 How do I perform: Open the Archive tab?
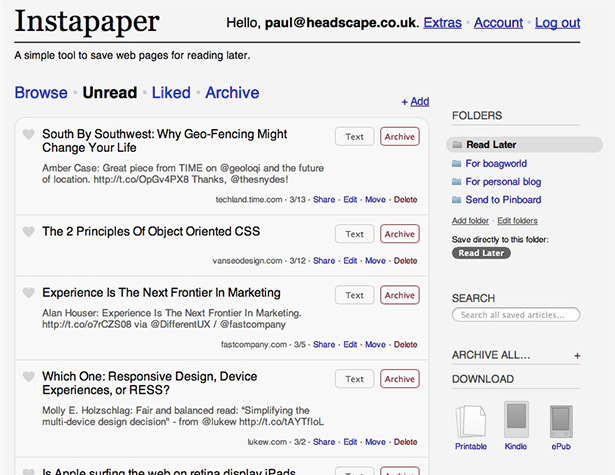point(232,93)
